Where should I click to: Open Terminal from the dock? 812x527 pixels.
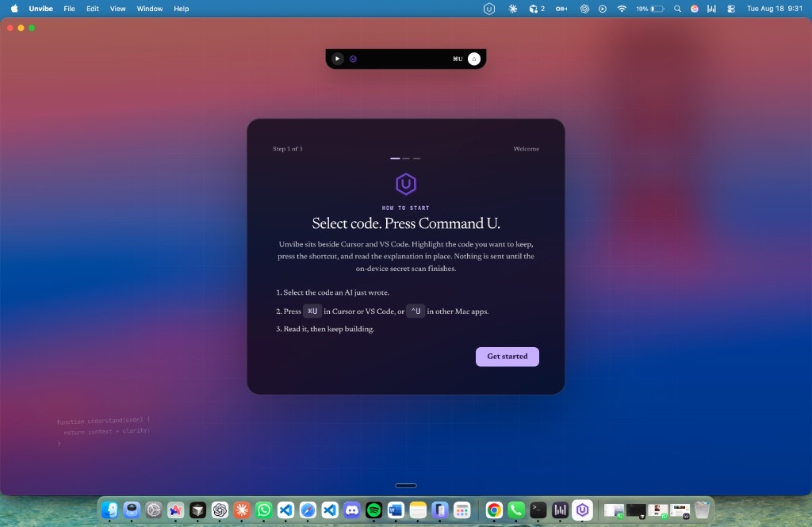(538, 510)
